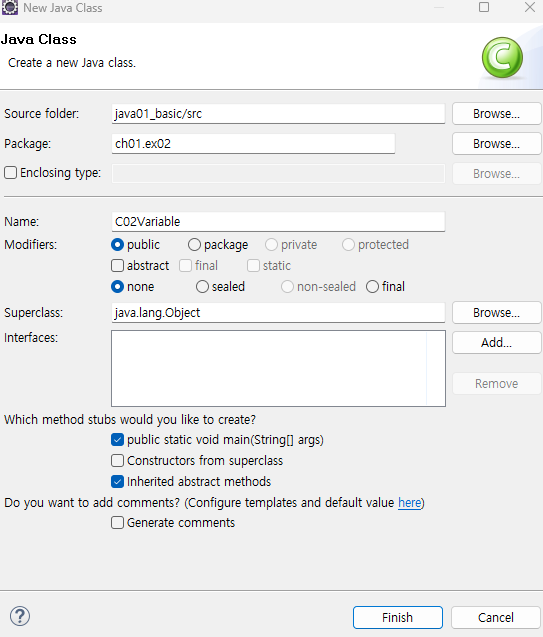The width and height of the screenshot is (543, 637).
Task: Open the help question mark icon
Action: [x=19, y=616]
